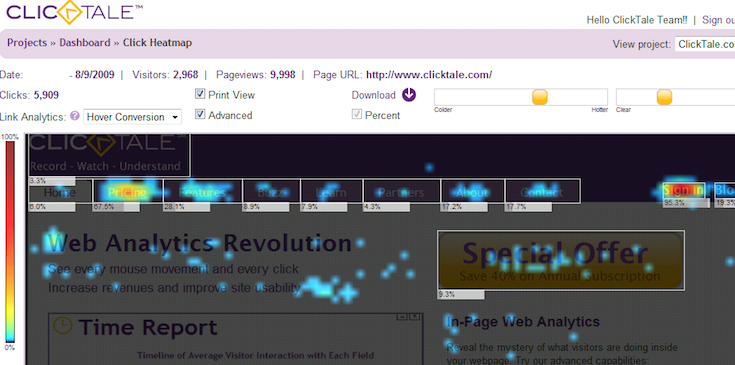Open the Hover Conversion dropdown
The width and height of the screenshot is (735, 365).
[x=132, y=117]
